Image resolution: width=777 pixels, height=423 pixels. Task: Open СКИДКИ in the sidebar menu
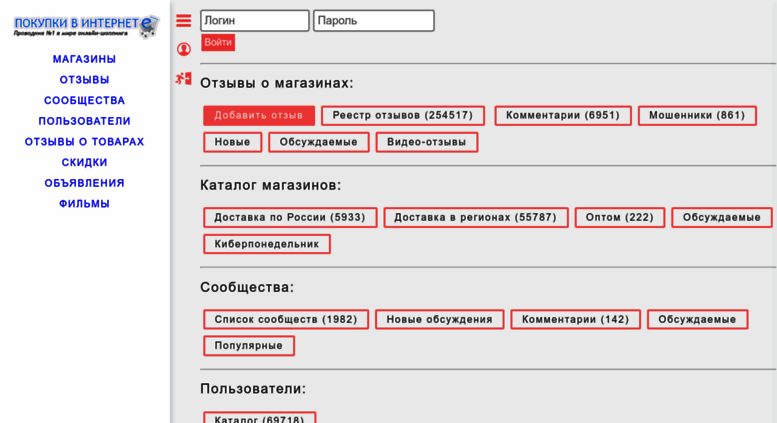point(84,162)
